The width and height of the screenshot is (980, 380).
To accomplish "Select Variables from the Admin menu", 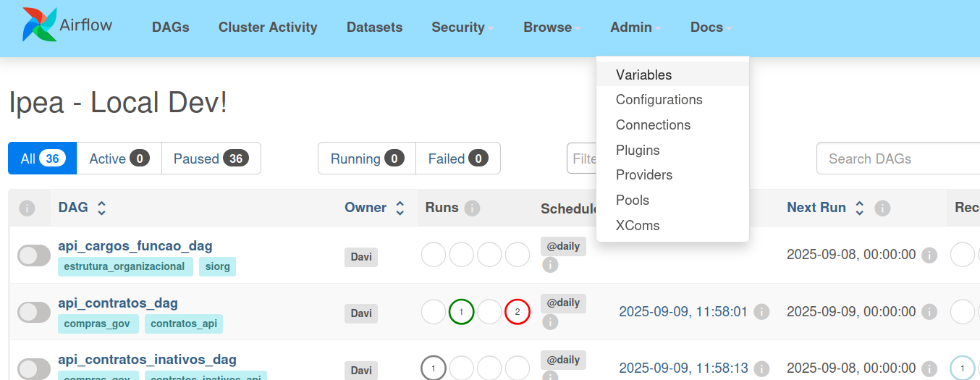I will (643, 75).
